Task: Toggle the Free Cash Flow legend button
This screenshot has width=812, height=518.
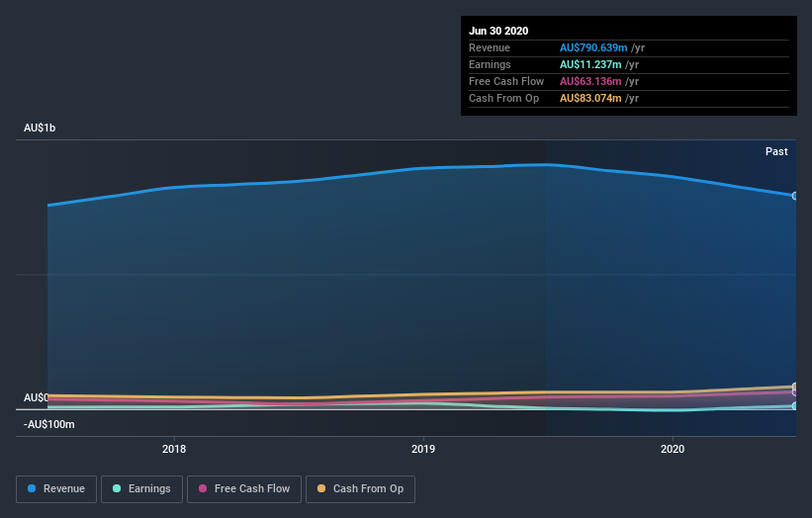Action: pyautogui.click(x=244, y=489)
